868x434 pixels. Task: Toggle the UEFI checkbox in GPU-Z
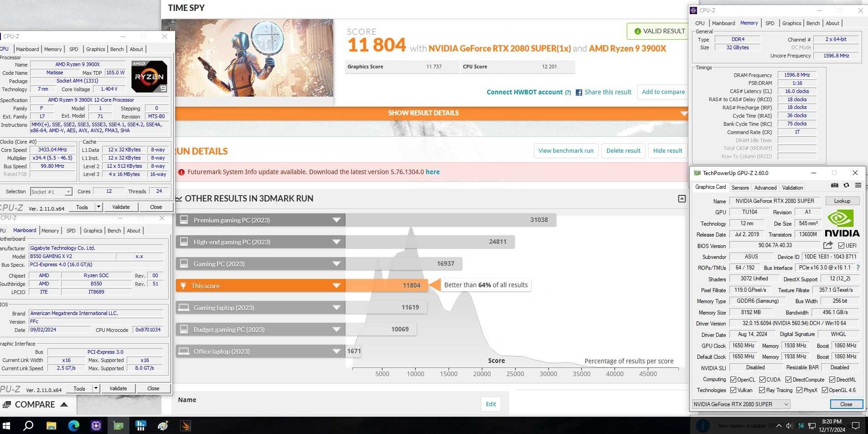point(841,246)
